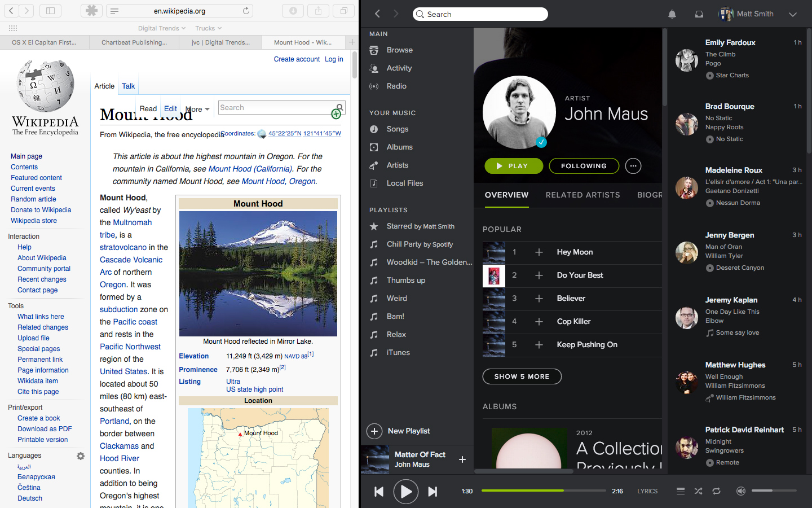The image size is (812, 508).
Task: Show all tabs in Safari
Action: [343, 10]
